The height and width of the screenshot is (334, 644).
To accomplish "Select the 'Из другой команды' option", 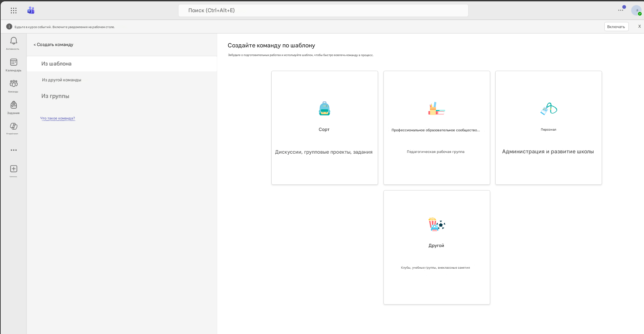I will point(122,80).
